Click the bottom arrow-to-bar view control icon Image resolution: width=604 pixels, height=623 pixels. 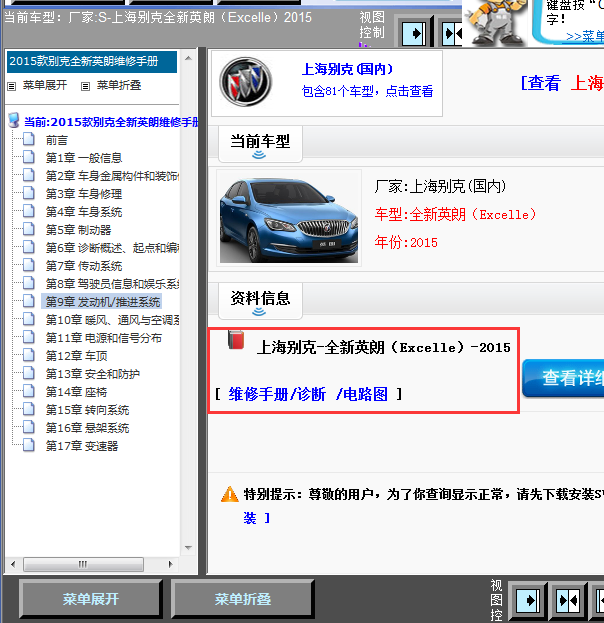coord(528,600)
